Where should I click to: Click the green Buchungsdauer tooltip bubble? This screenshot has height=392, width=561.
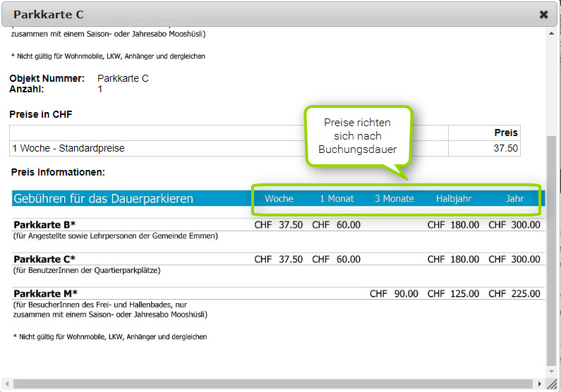358,137
